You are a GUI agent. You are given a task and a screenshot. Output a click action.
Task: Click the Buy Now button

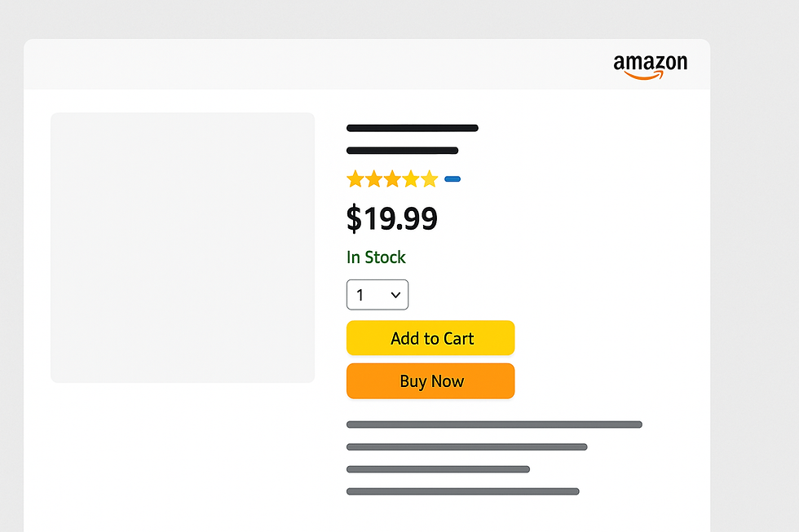click(x=430, y=380)
